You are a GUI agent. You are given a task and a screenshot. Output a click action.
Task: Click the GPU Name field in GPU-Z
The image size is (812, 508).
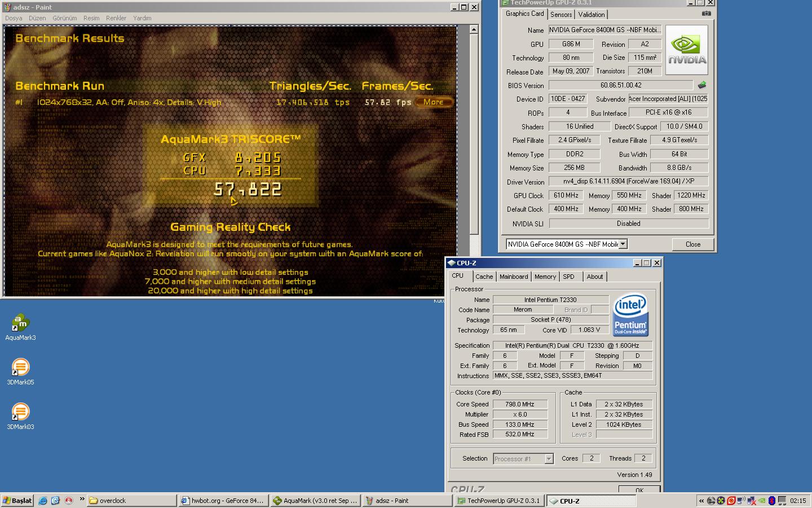(604, 30)
